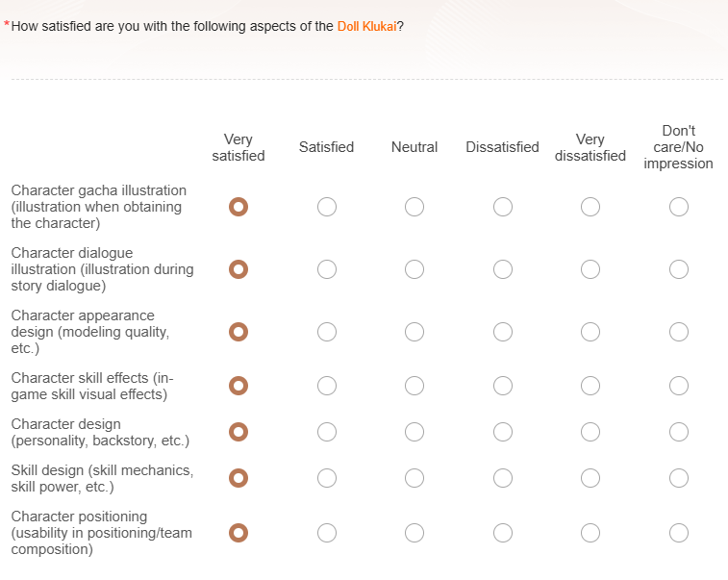Click the Skill design row label
Screen dimensions: 728x580
(x=102, y=478)
